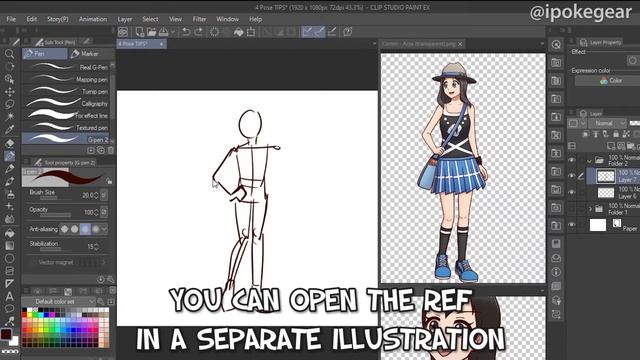Click the Clip Studio launcher icon
Image resolution: width=640 pixels, height=360 pixels.
pyautogui.click(x=123, y=32)
